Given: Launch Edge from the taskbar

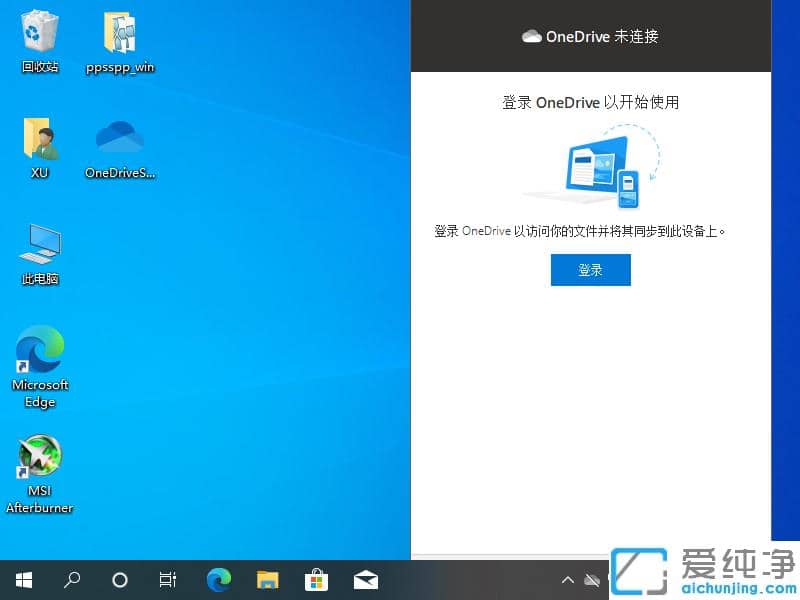Looking at the screenshot, I should point(217,579).
